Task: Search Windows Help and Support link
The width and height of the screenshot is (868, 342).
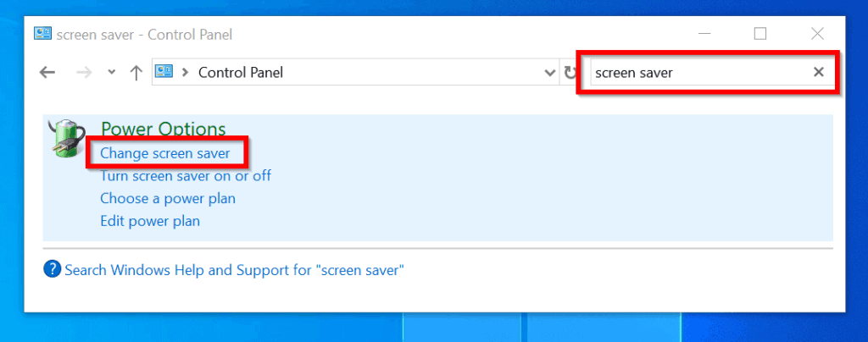Action: [x=235, y=270]
